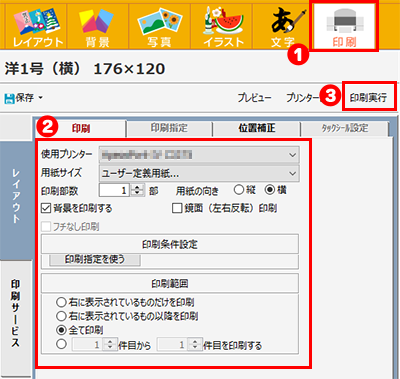Adjust the 印刷部数 copies spinner
The image size is (400, 379).
(x=137, y=191)
